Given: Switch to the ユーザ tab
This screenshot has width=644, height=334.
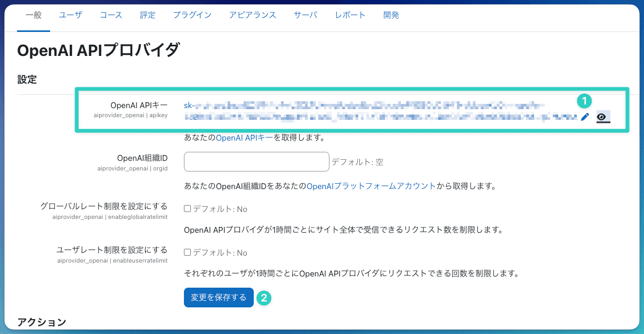Looking at the screenshot, I should (x=70, y=15).
